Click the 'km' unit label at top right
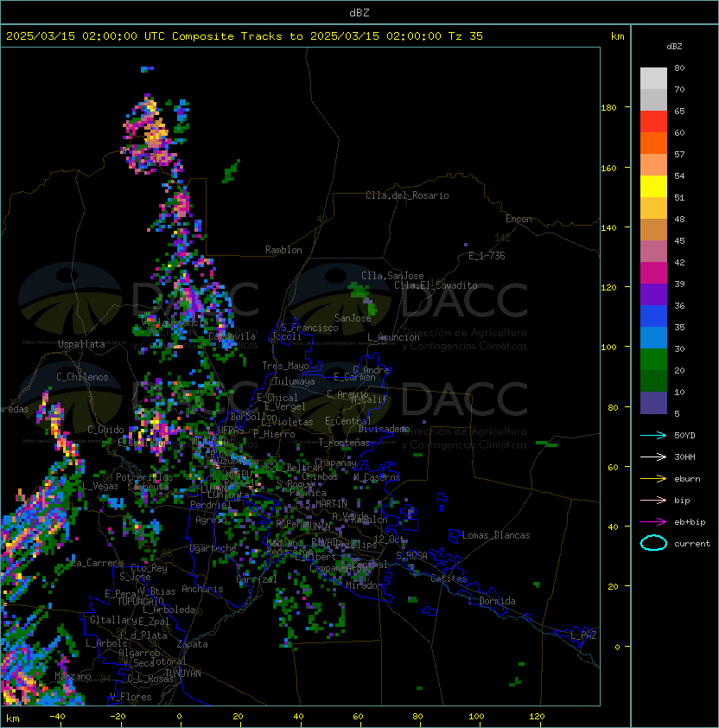Viewport: 719px width, 728px height. click(x=617, y=35)
